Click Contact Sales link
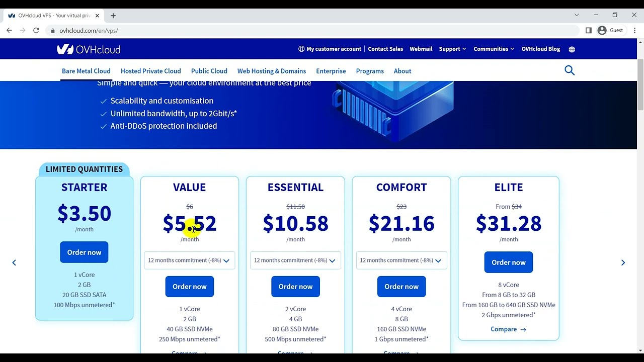The height and width of the screenshot is (362, 644). (x=385, y=49)
